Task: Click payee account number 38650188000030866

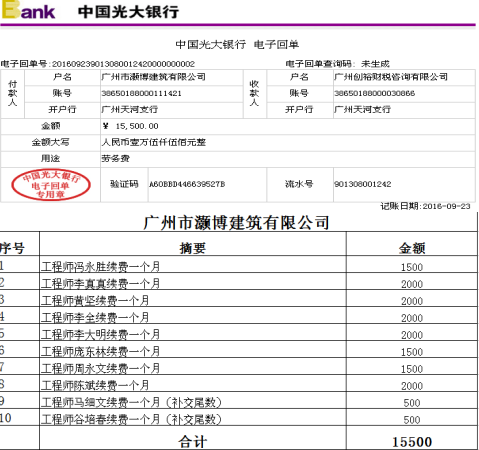Action: 375,93
